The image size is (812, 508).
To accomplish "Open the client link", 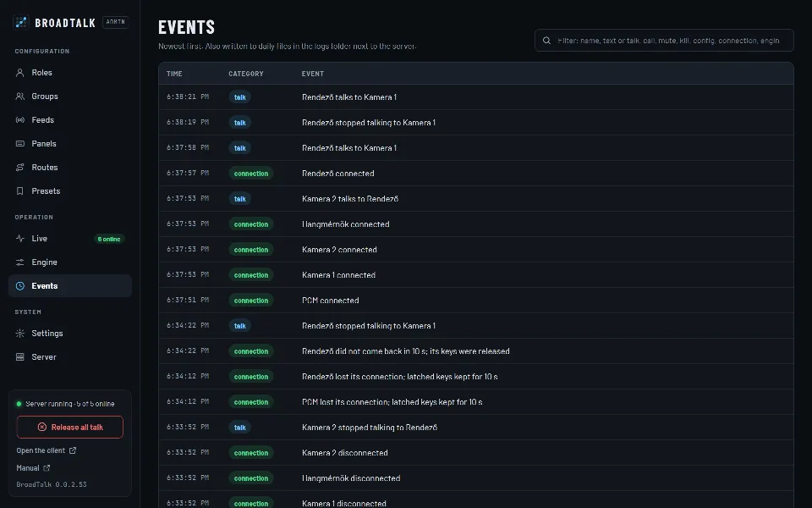I will 46,450.
